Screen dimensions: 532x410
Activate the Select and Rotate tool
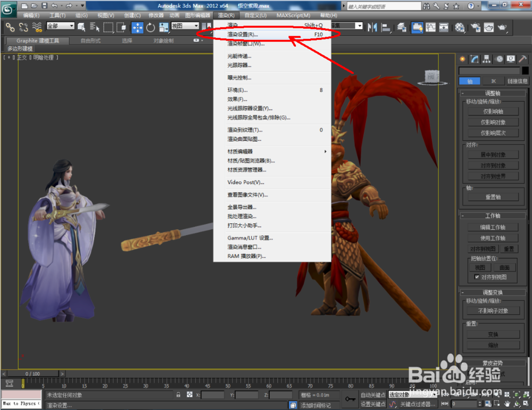coord(151,28)
